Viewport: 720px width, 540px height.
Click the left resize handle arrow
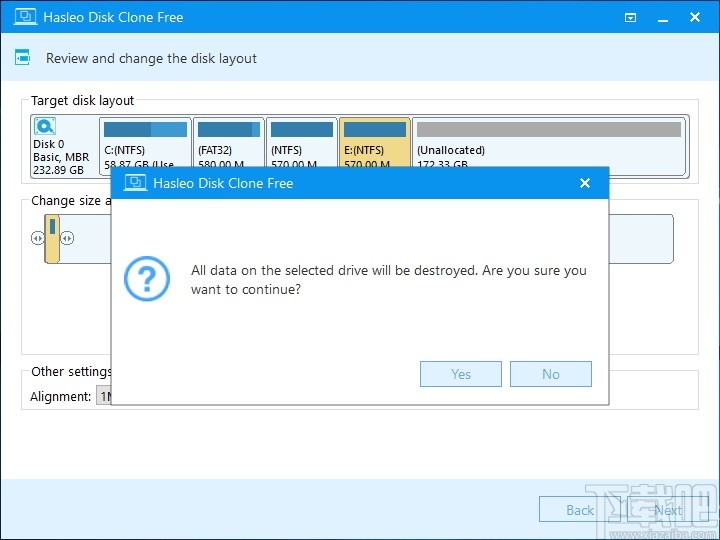point(37,238)
